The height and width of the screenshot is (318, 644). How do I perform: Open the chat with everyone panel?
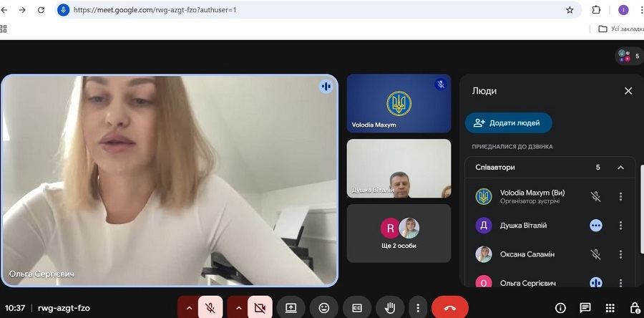585,308
